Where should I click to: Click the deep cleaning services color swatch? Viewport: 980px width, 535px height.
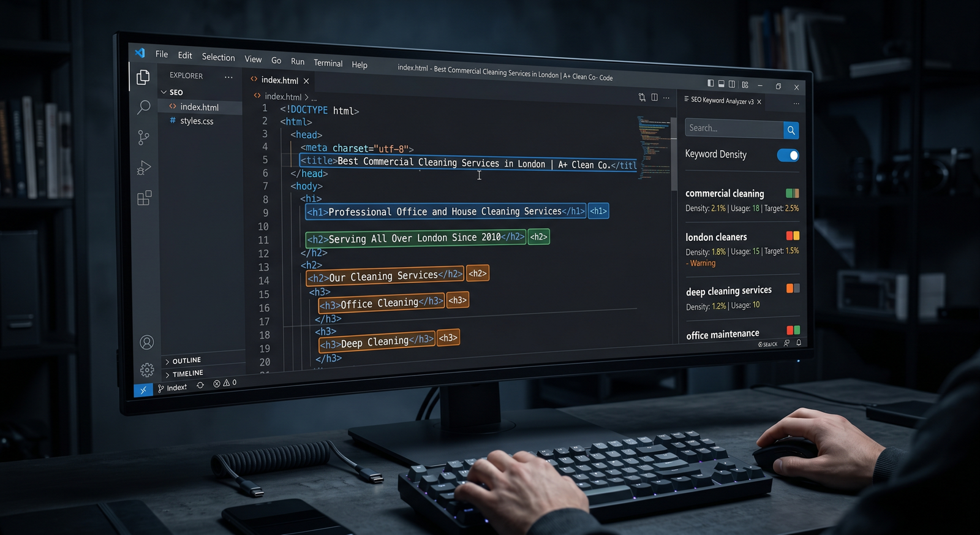pos(793,288)
